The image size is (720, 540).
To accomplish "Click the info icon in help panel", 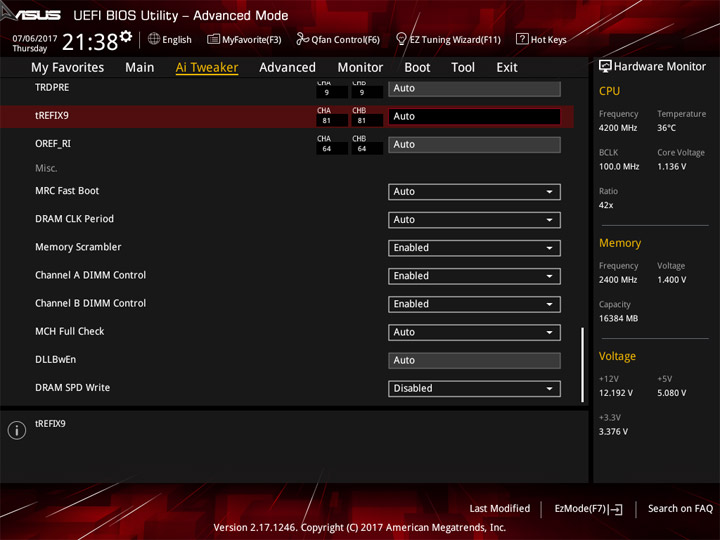I will (x=17, y=430).
